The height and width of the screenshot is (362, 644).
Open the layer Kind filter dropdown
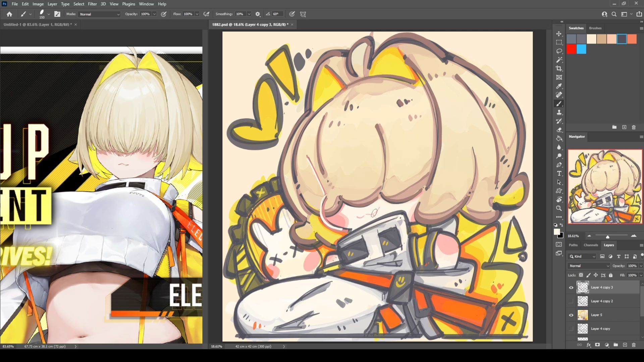click(582, 256)
